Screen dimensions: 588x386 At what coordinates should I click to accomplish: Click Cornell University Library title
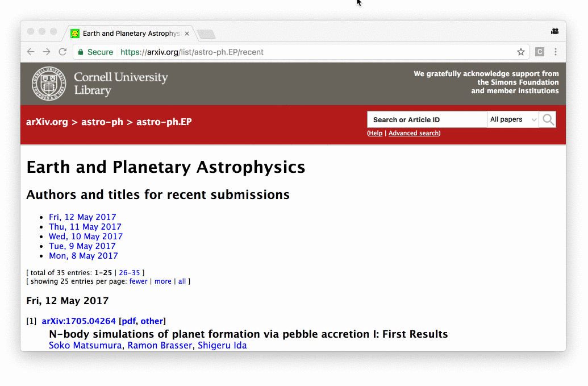(121, 83)
